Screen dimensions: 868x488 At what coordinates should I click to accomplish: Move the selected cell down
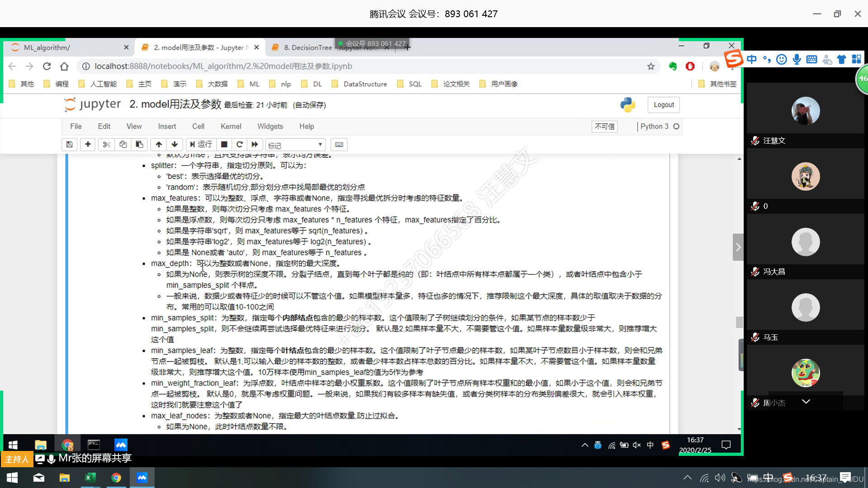point(175,145)
